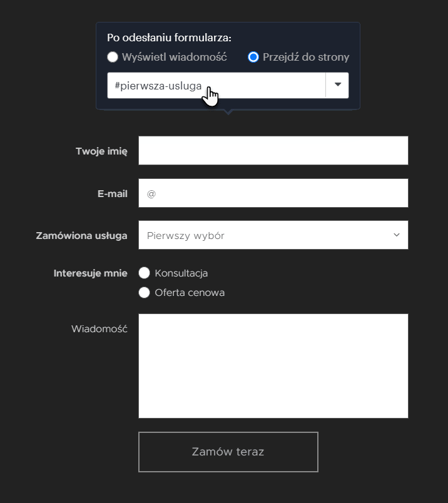
Task: Open the page selector dropdown arrow
Action: 337,85
